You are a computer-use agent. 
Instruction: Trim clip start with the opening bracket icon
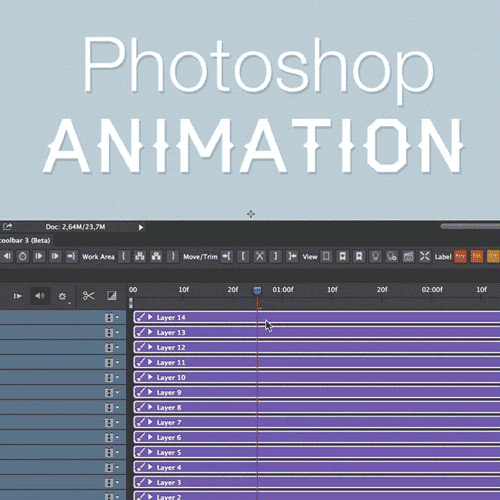click(243, 256)
